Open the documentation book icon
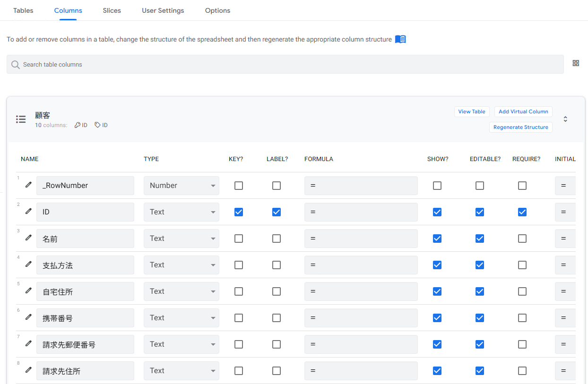Viewport: 588px width, 384px height. point(400,39)
